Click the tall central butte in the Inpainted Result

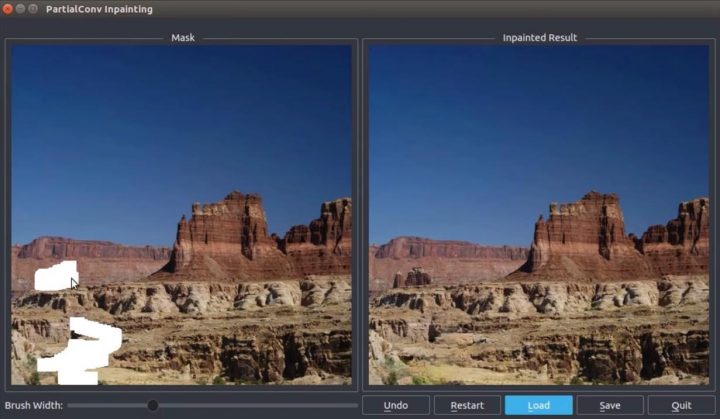(x=582, y=235)
